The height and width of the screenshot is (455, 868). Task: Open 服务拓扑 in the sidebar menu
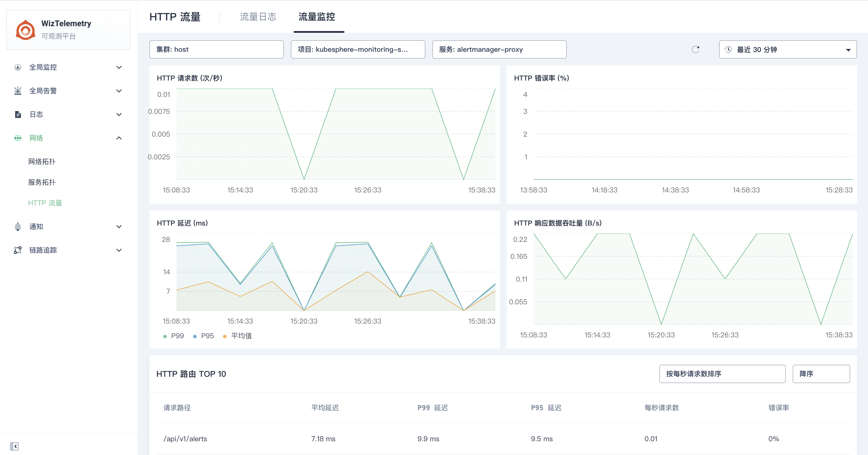tap(42, 182)
